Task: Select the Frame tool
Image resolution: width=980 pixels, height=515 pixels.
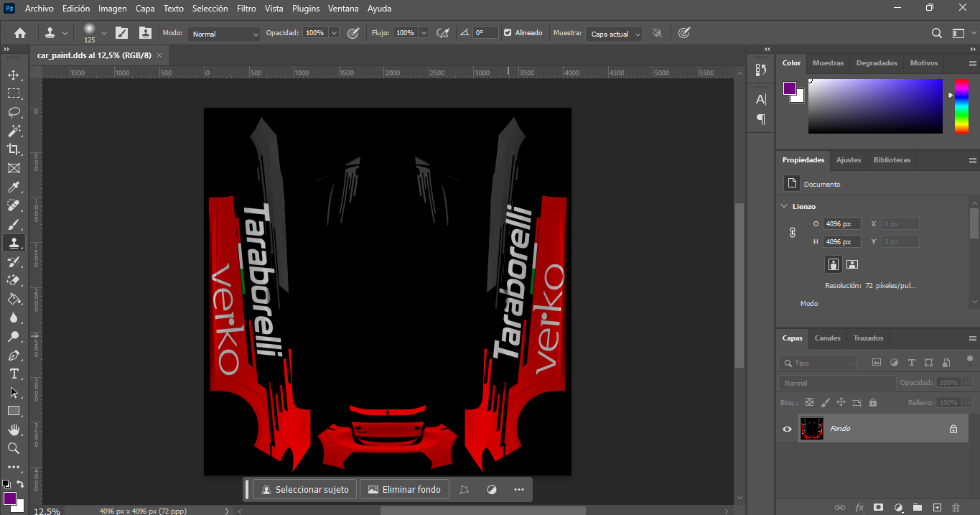Action: [14, 168]
